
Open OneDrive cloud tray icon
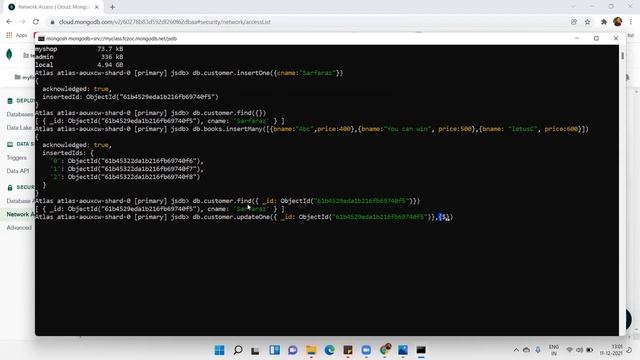[527, 350]
